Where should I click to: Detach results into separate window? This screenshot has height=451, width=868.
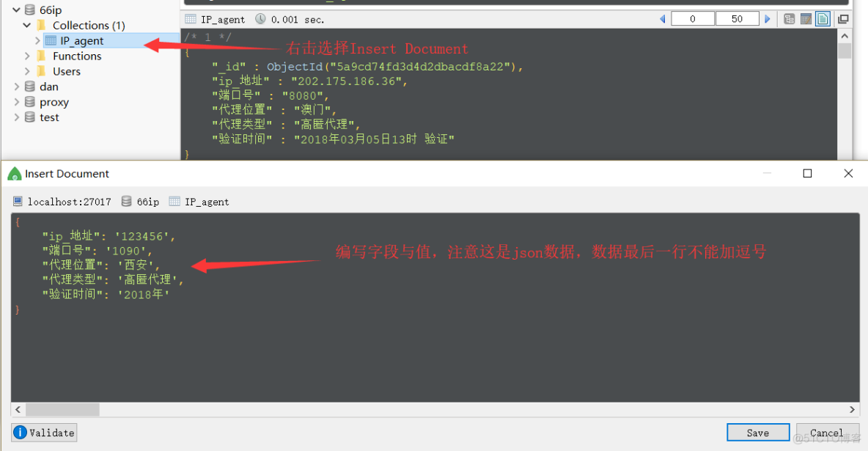point(843,19)
